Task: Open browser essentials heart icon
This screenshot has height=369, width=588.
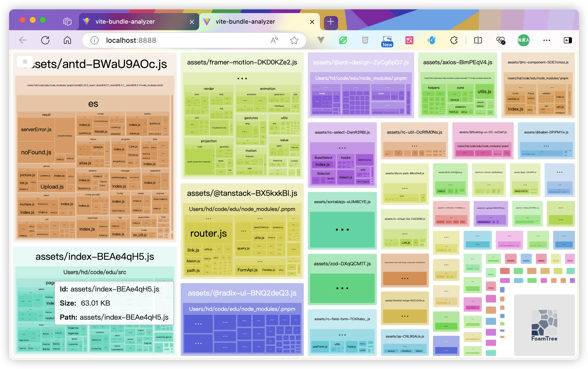Action: (500, 40)
